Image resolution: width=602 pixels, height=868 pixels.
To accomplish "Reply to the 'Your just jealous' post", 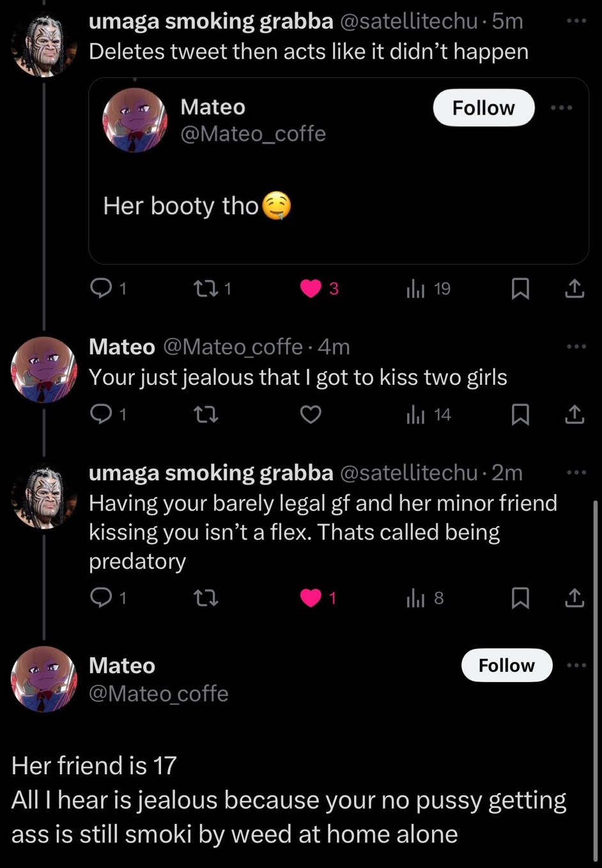I will 101,415.
